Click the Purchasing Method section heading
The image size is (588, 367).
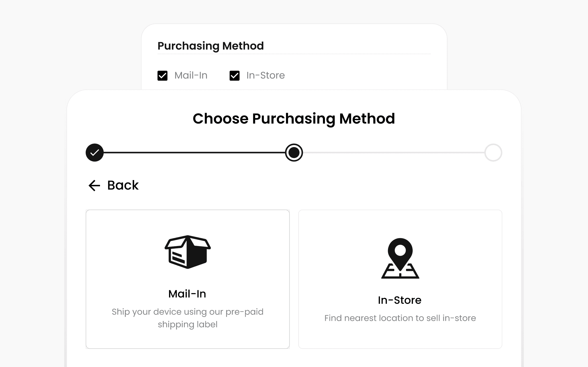(211, 46)
